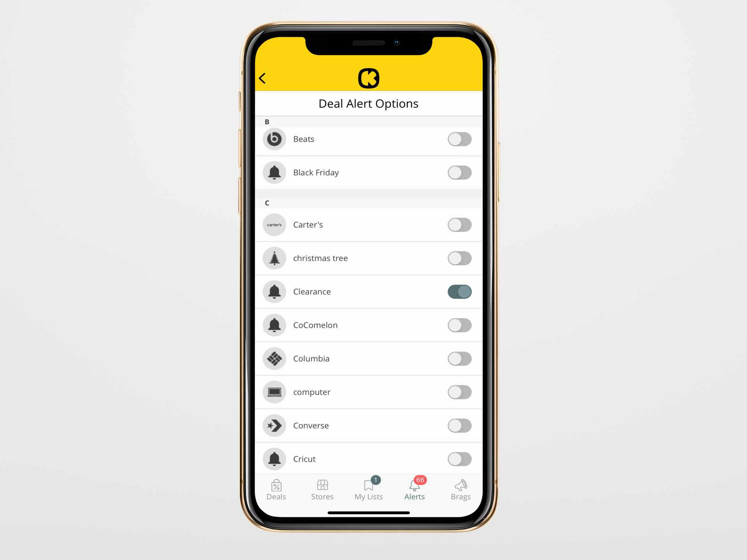Tap the Beats brand icon
The image size is (747, 560).
click(x=274, y=139)
